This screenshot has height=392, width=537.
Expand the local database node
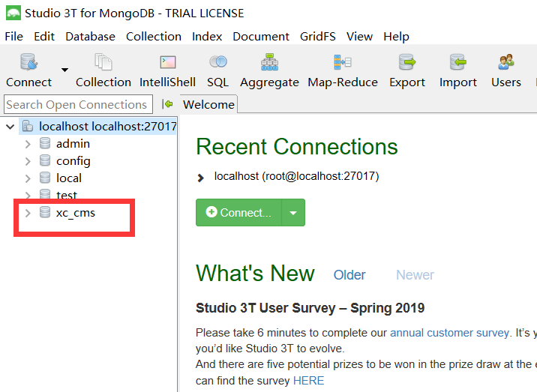(x=28, y=178)
